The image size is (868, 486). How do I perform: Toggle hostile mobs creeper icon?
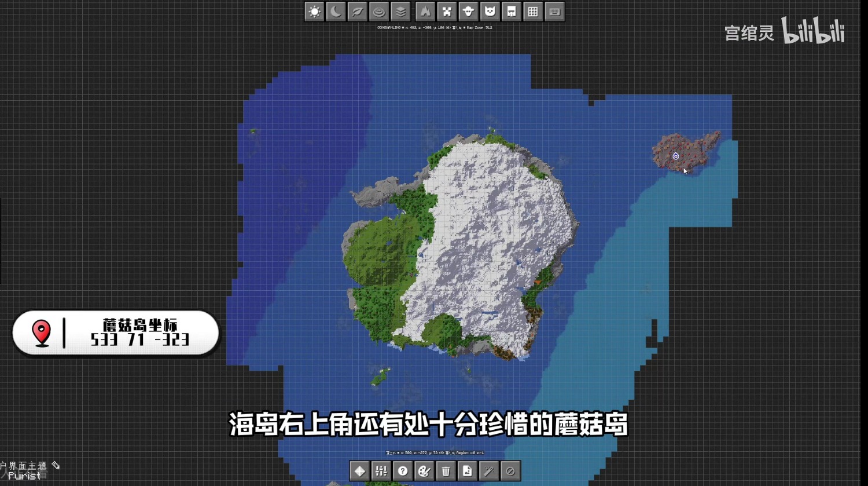[447, 12]
